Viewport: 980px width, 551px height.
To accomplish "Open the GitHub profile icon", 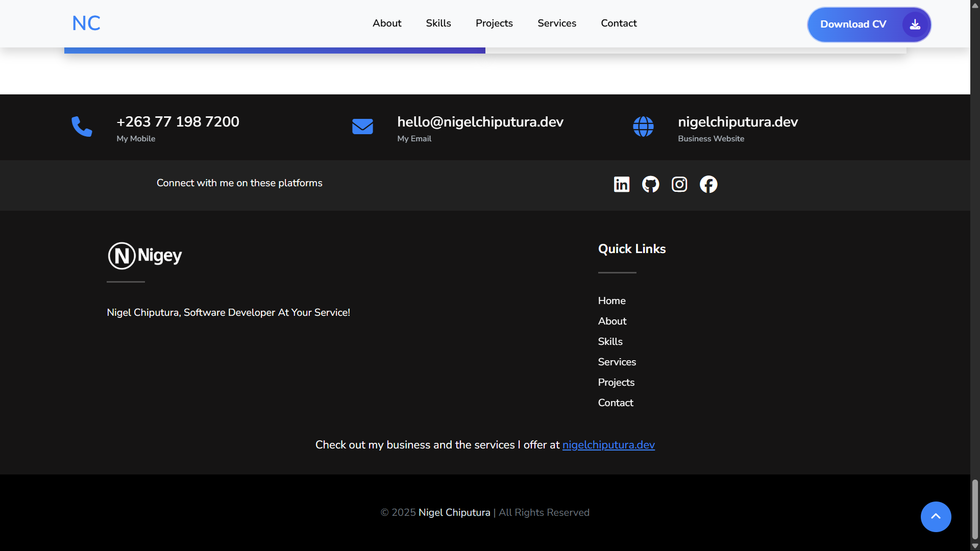I will 650,184.
